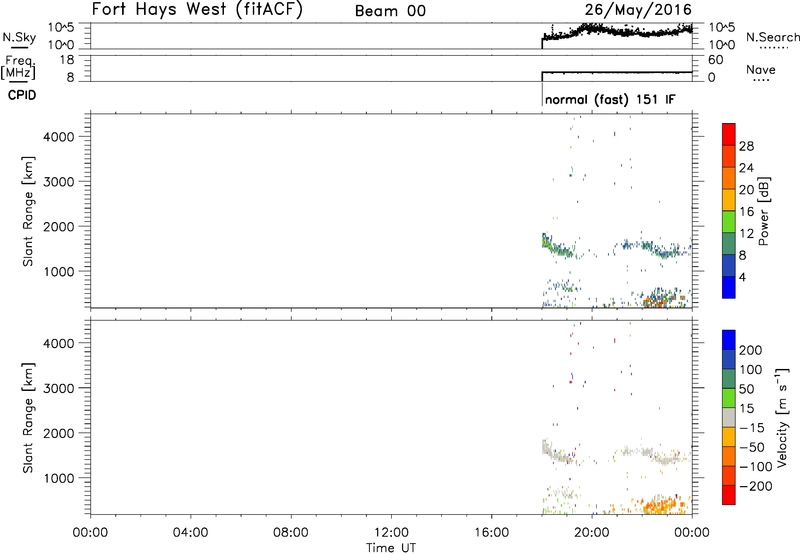Click the blue swatch below the 4 dB label
This screenshot has height=554, width=800.
click(729, 287)
